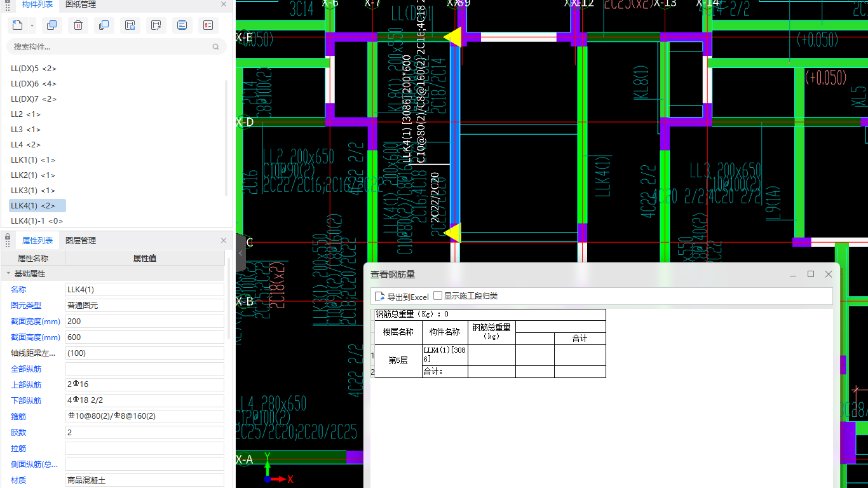Select LL2 <1> in component list
The height and width of the screenshot is (488, 868).
click(25, 114)
